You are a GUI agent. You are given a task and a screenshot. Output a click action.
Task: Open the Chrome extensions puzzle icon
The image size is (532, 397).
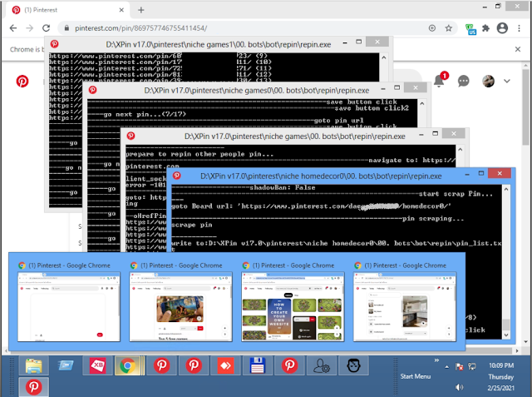(485, 28)
